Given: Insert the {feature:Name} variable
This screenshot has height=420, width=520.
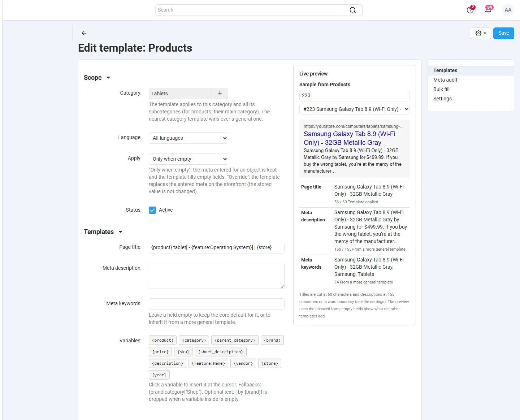Looking at the screenshot, I should tap(208, 363).
